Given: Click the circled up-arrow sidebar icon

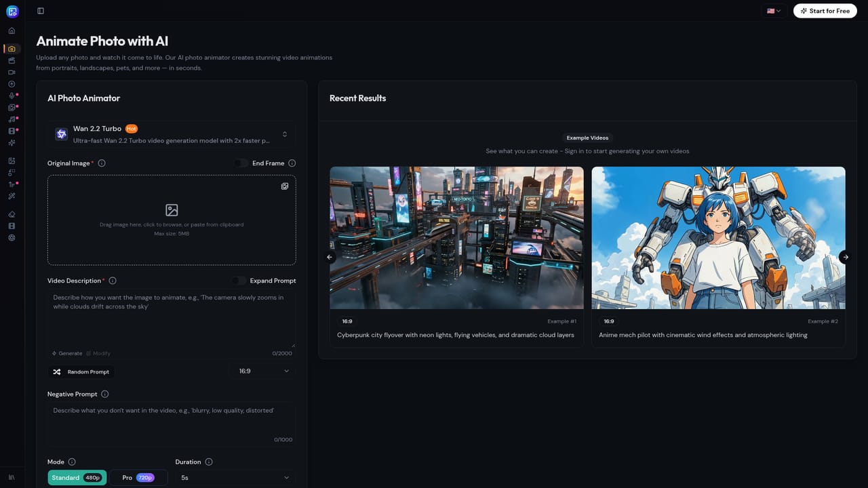Looking at the screenshot, I should [x=12, y=84].
